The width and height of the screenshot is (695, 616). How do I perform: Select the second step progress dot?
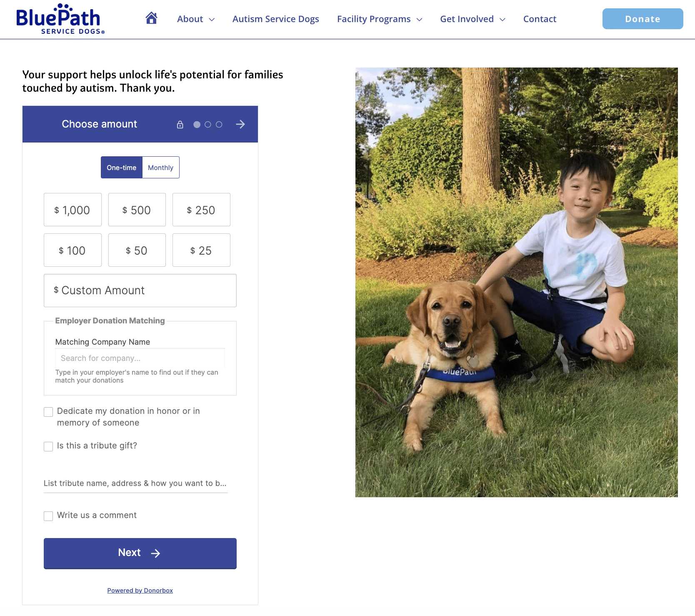(208, 125)
